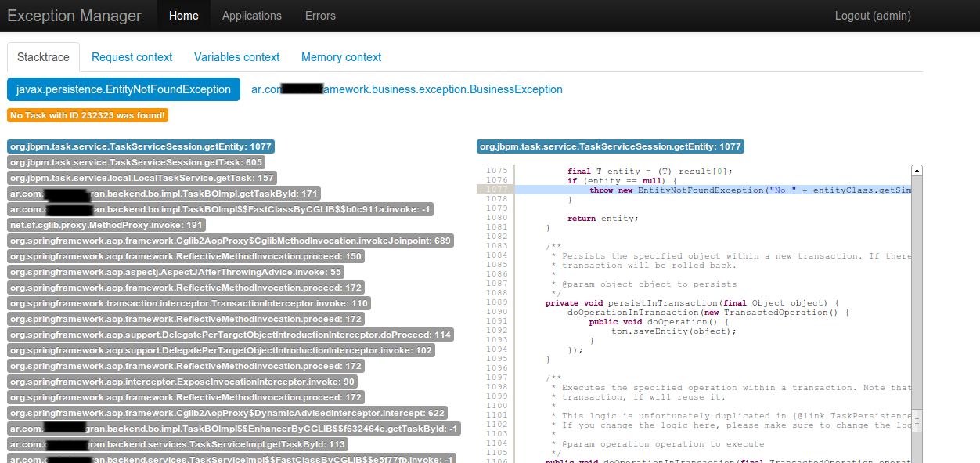
Task: Select frame CglibMethodInvocation.invokeJoinpoint: 689
Action: coord(231,241)
